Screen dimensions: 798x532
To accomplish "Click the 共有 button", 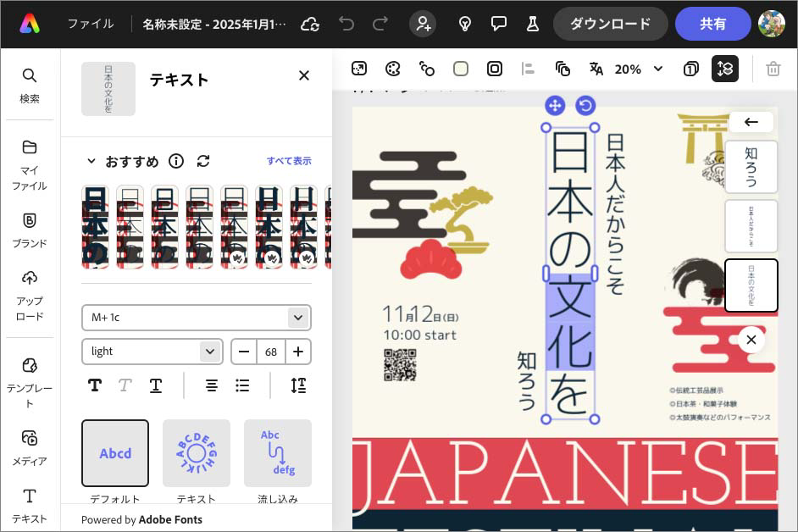I will (x=712, y=23).
